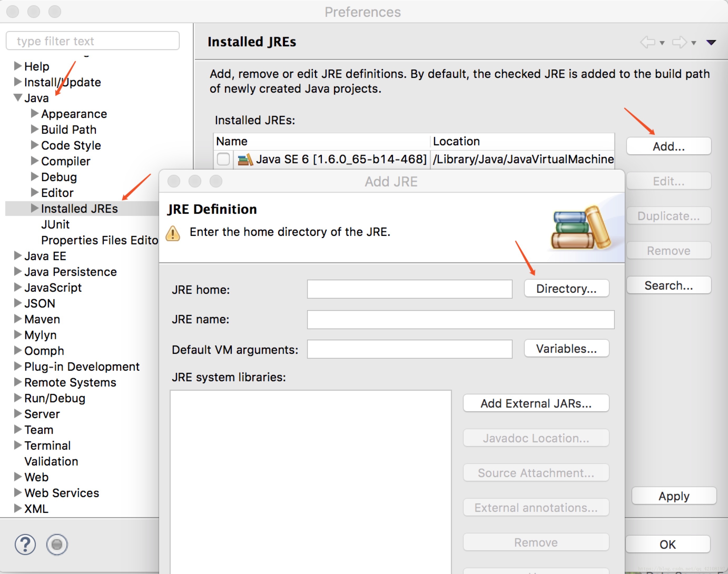Check the Java SE 6 JRE checkbox
The width and height of the screenshot is (728, 574).
[x=223, y=159]
